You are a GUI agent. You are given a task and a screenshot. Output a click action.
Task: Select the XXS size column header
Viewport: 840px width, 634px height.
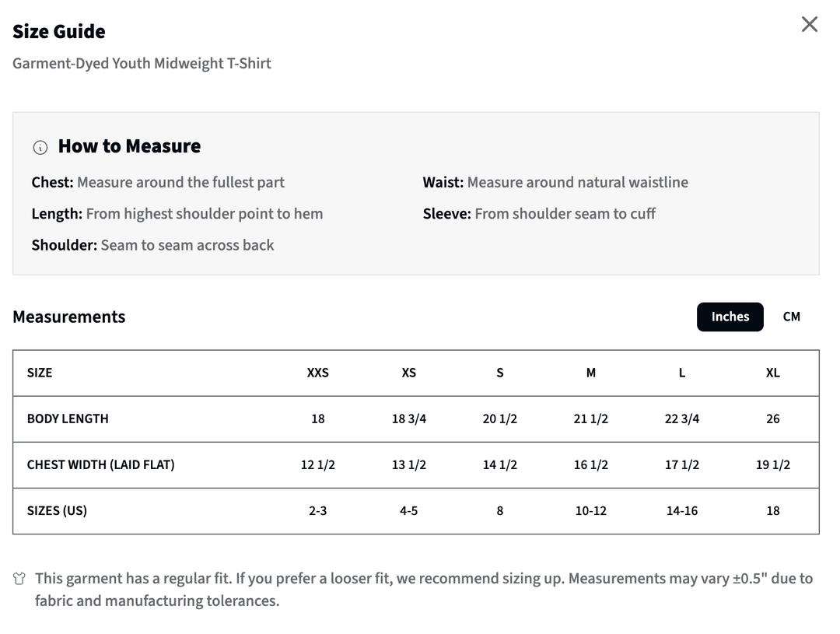click(317, 373)
